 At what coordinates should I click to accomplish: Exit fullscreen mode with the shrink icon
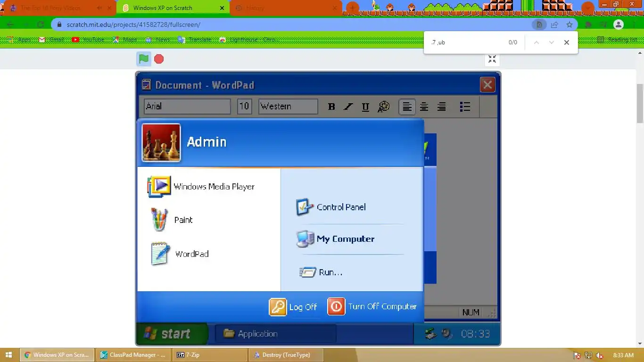[x=492, y=59]
